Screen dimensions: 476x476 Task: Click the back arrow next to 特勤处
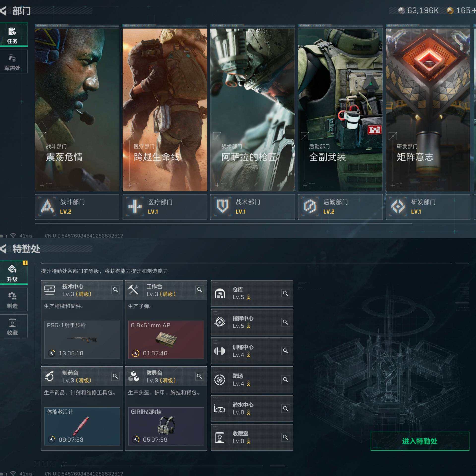pos(3,249)
